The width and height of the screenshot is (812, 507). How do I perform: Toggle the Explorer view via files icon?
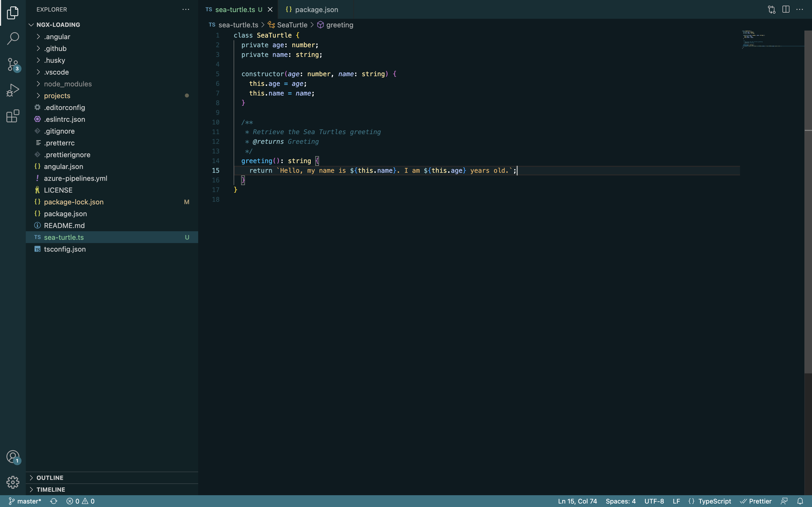13,13
